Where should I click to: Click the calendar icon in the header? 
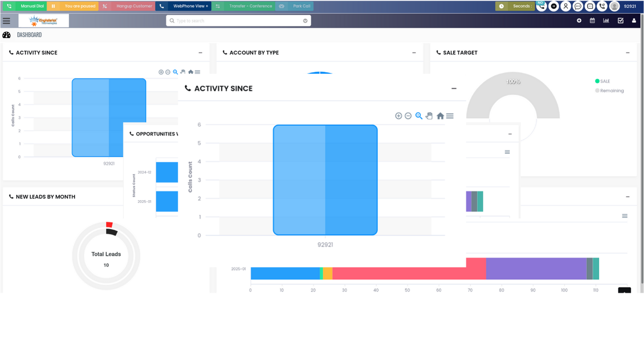tap(592, 21)
